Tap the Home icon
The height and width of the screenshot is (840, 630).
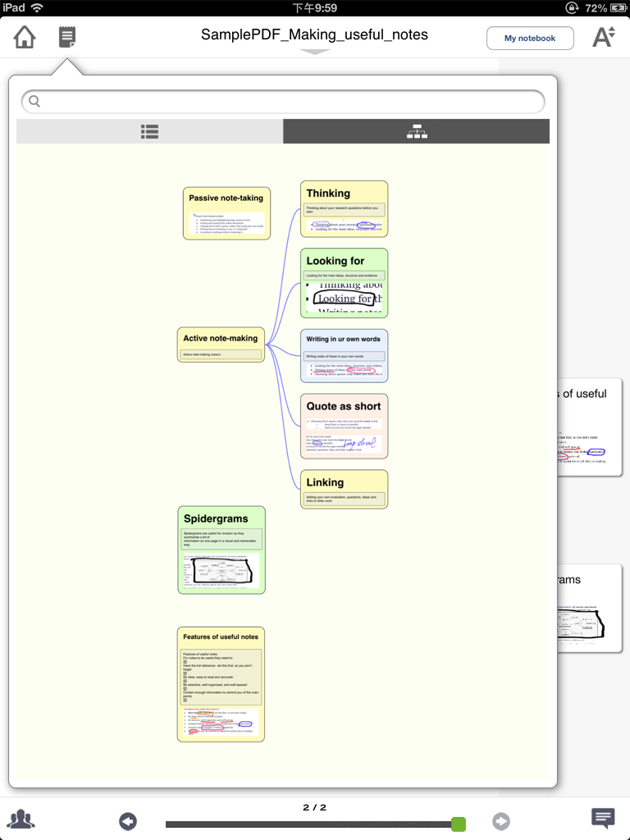25,37
